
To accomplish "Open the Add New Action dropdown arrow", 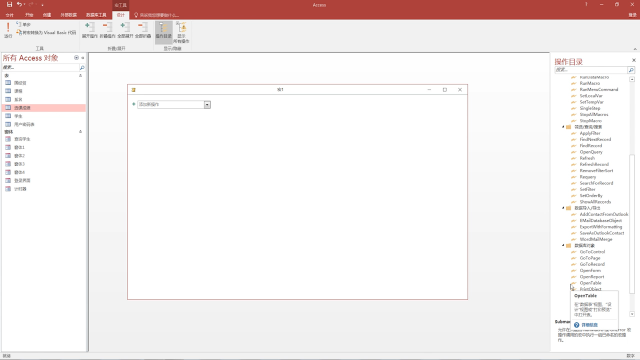I will [207, 105].
